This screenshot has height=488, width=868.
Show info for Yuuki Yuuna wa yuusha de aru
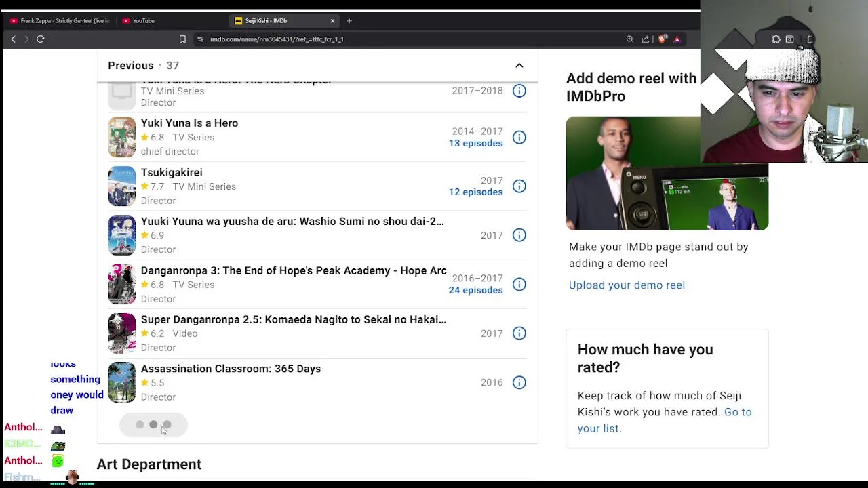(x=519, y=235)
